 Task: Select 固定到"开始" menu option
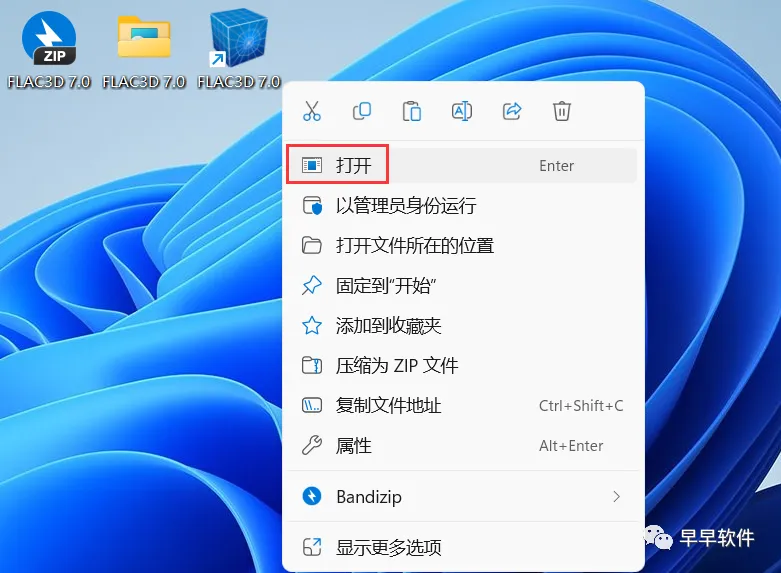pyautogui.click(x=463, y=286)
